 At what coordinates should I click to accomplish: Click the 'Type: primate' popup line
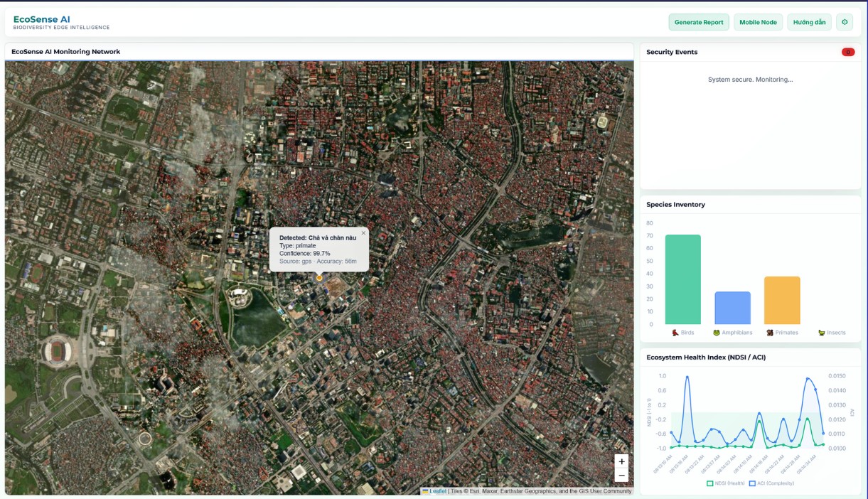(298, 245)
